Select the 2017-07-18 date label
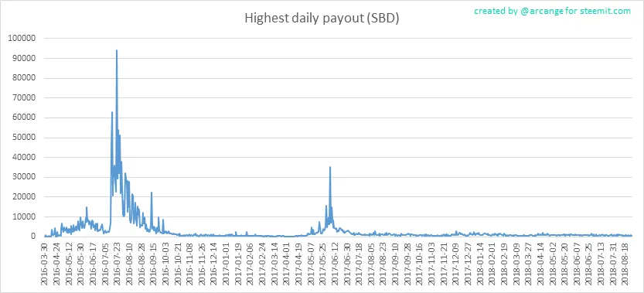644x293 pixels. click(x=359, y=264)
